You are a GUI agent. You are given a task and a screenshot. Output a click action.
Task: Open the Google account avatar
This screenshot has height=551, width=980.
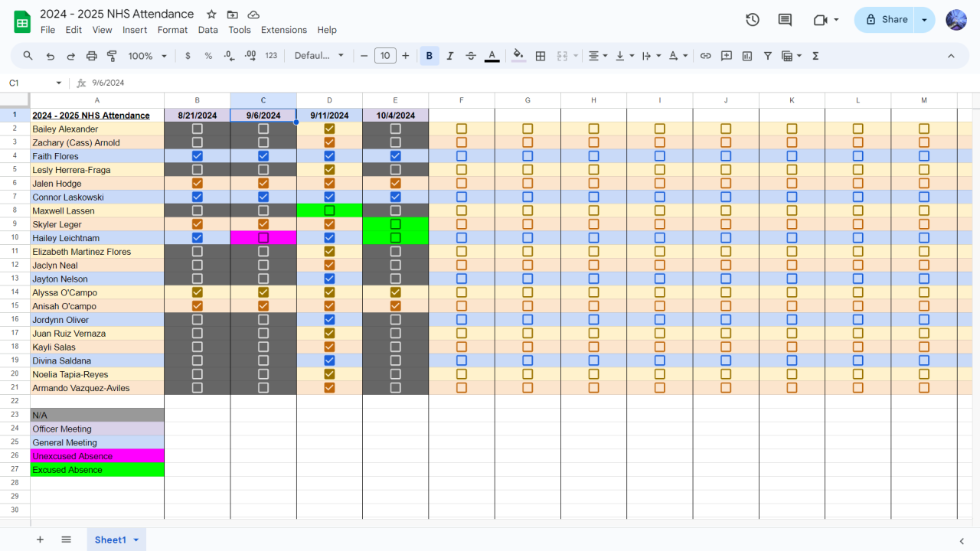(956, 20)
